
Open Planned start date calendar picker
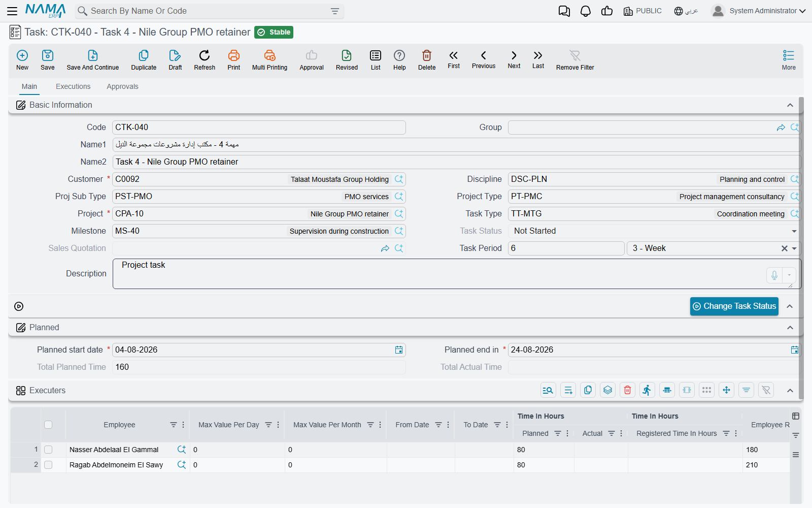pyautogui.click(x=399, y=350)
